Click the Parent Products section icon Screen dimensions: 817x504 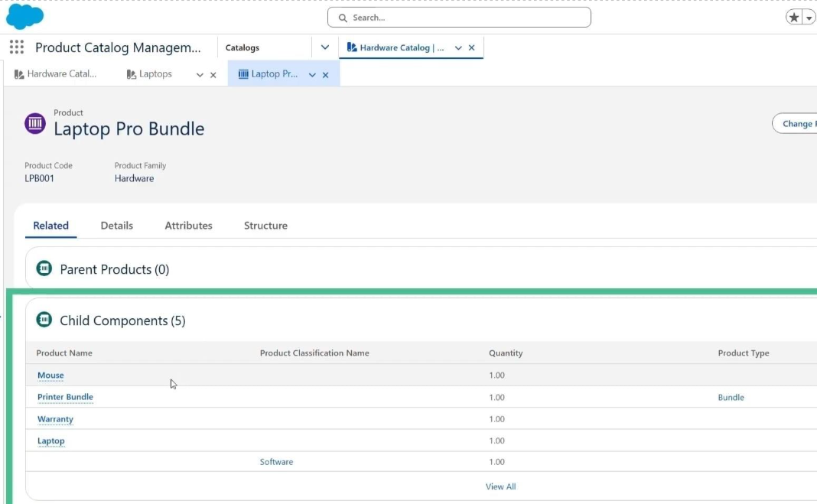pyautogui.click(x=44, y=269)
